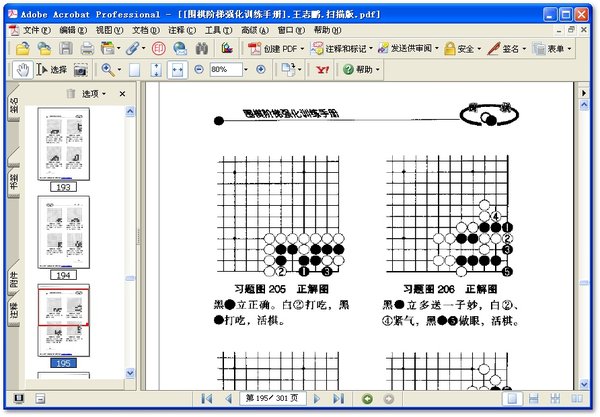Click the zoom out minus button

(199, 69)
